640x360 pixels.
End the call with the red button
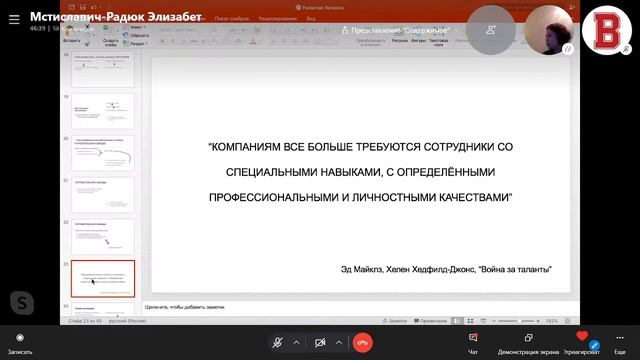pos(362,342)
